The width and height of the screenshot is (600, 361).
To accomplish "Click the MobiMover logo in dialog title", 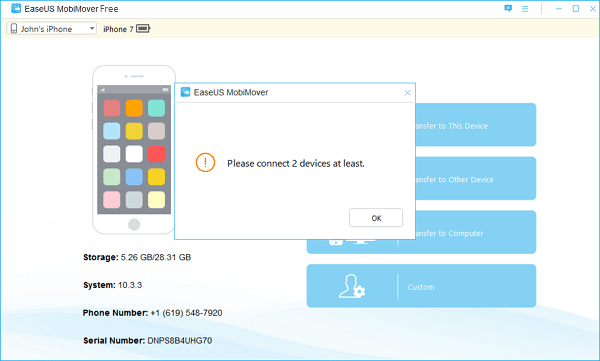I will click(186, 92).
